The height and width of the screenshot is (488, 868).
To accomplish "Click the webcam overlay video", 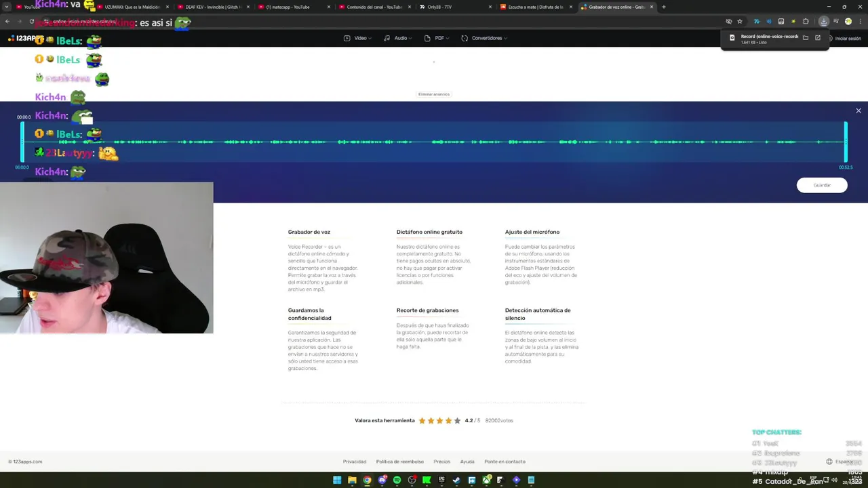I will (x=106, y=258).
